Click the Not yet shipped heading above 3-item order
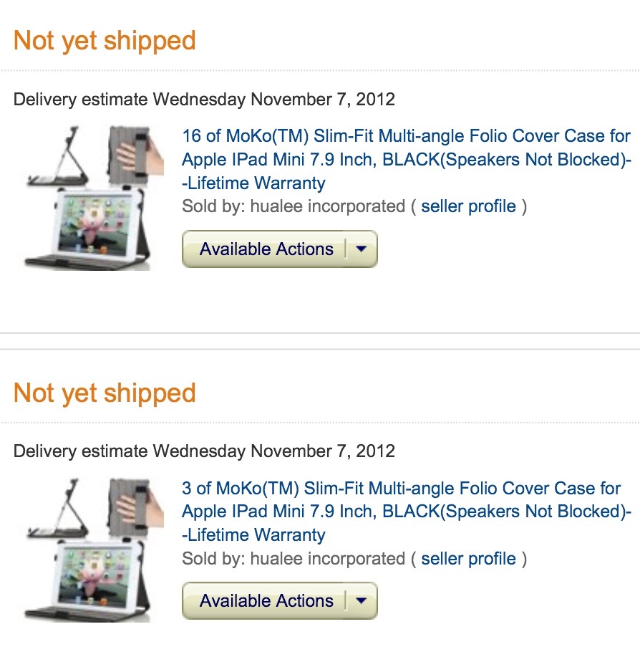This screenshot has height=672, width=640. point(105,393)
